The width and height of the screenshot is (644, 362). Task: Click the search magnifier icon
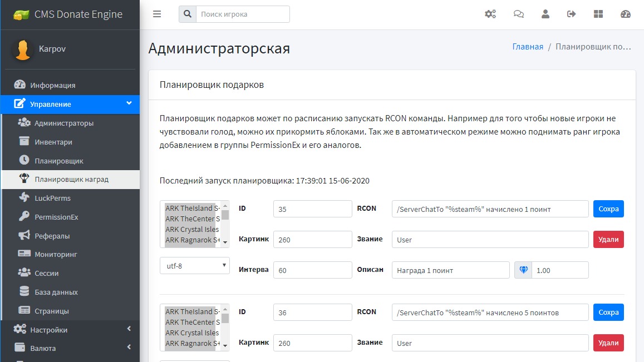tap(188, 14)
